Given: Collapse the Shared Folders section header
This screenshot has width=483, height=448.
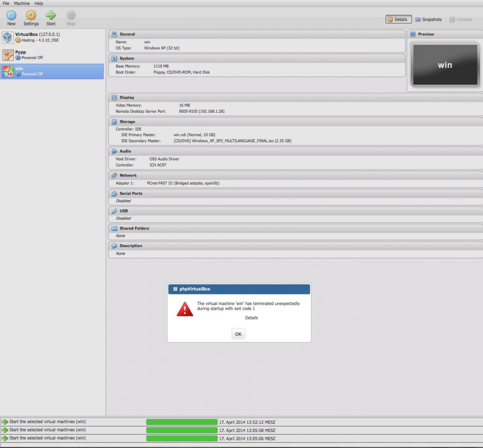Looking at the screenshot, I should coord(296,228).
